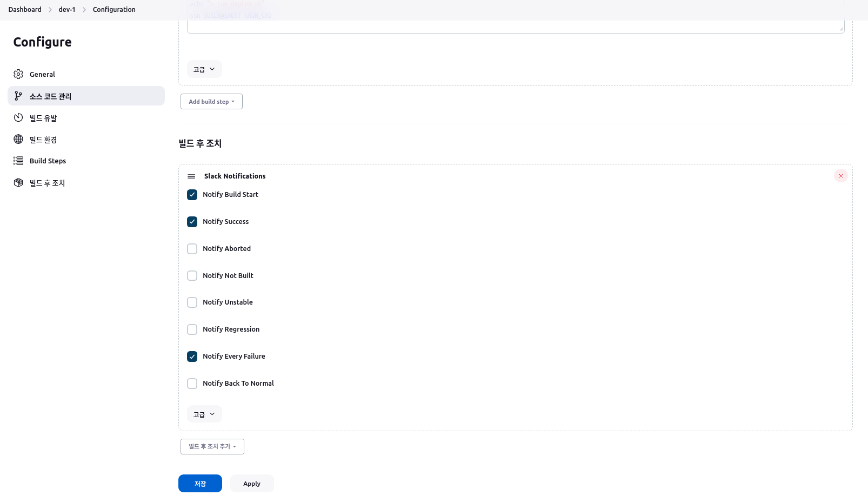The height and width of the screenshot is (495, 868).
Task: Enable Notify Regression checkbox
Action: (192, 329)
